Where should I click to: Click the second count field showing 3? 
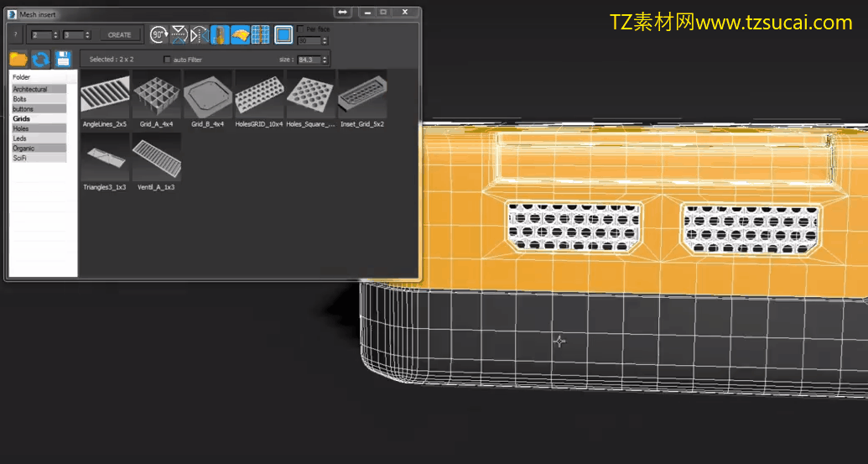pos(74,35)
